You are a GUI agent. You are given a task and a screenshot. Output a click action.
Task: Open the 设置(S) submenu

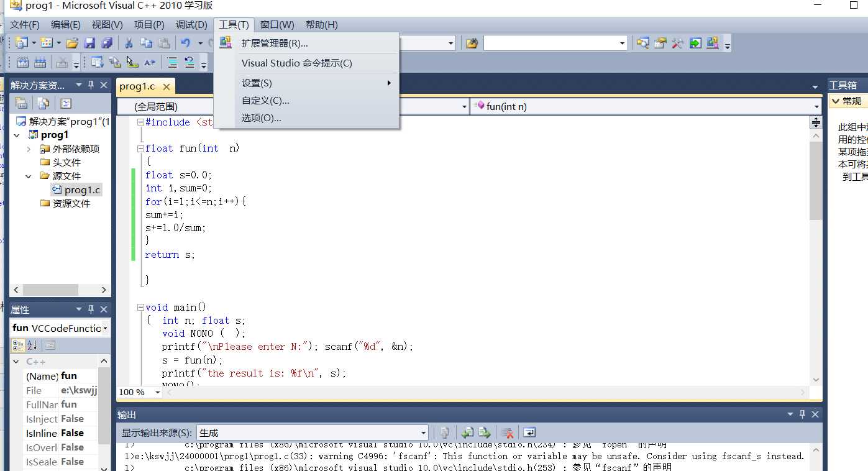point(306,83)
